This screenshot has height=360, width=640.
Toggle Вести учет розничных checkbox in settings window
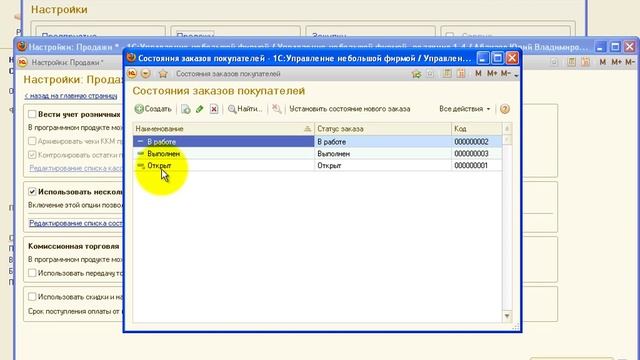(x=32, y=114)
